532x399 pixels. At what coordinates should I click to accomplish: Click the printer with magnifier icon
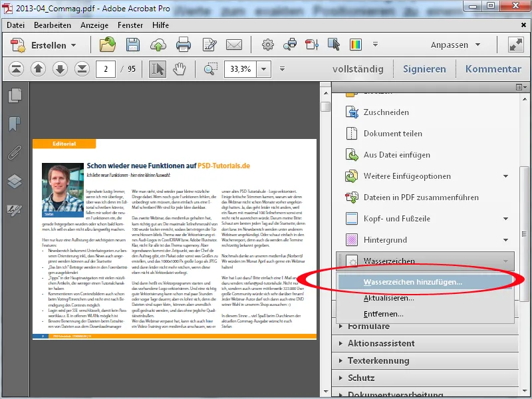[x=290, y=45]
